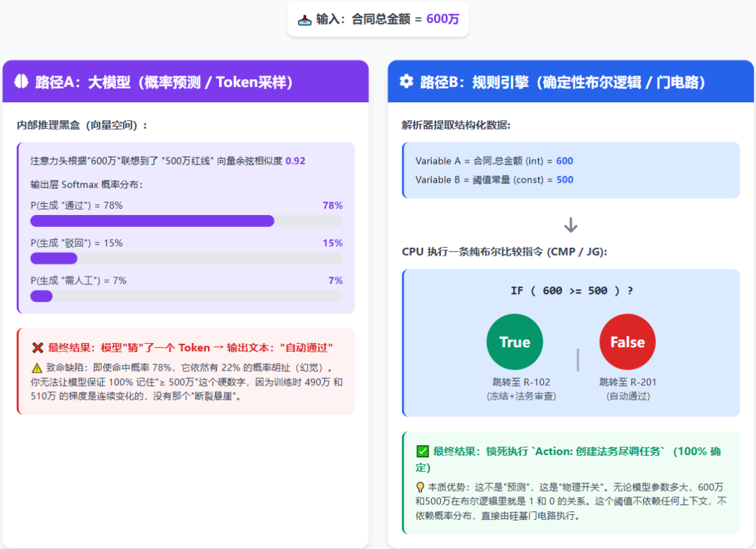The width and height of the screenshot is (756, 549).
Task: Click the gear icon in 路径B header
Action: coord(407,81)
